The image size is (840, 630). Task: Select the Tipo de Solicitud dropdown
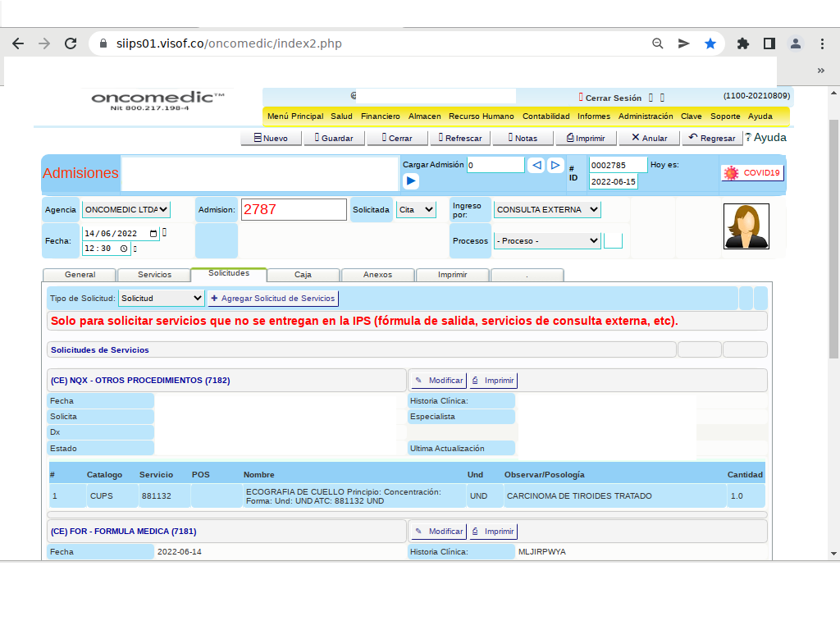[x=162, y=299]
